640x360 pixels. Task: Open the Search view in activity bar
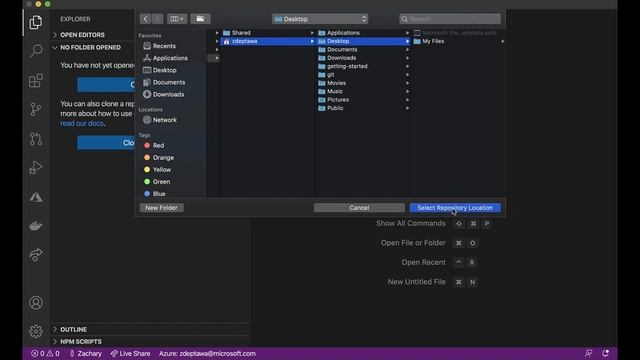(x=36, y=51)
